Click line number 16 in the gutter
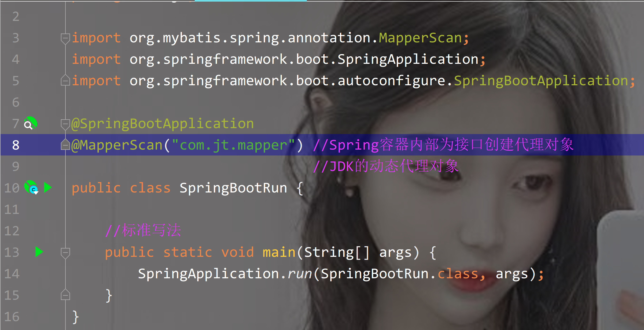The height and width of the screenshot is (330, 644). (12, 317)
